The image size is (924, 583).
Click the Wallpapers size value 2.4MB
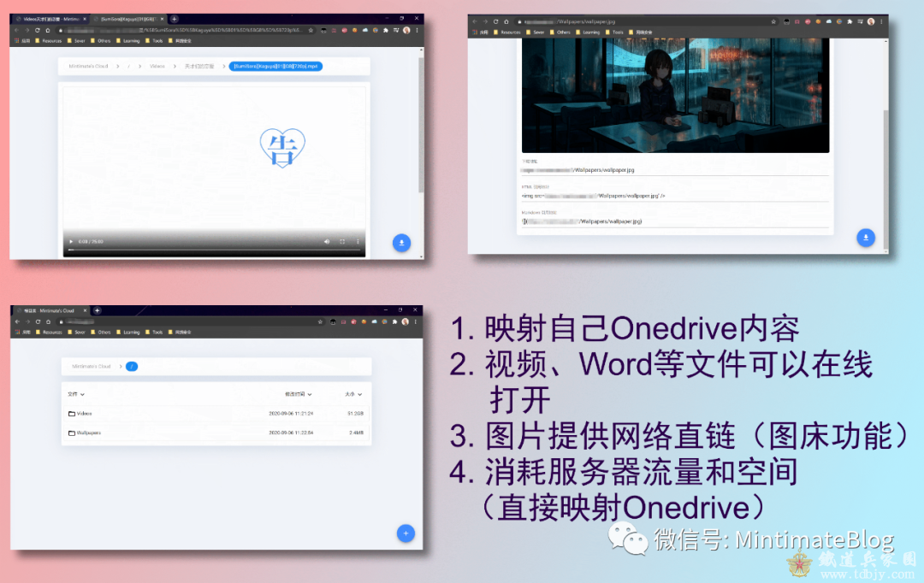click(x=356, y=433)
